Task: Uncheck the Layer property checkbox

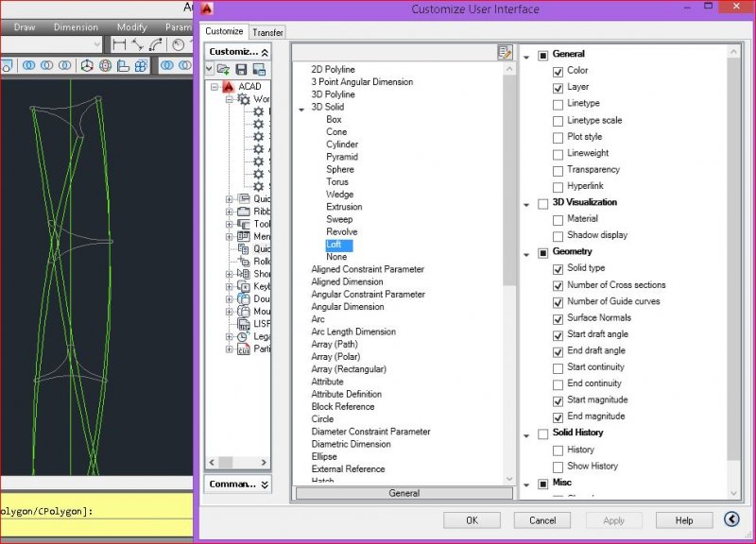Action: point(558,88)
